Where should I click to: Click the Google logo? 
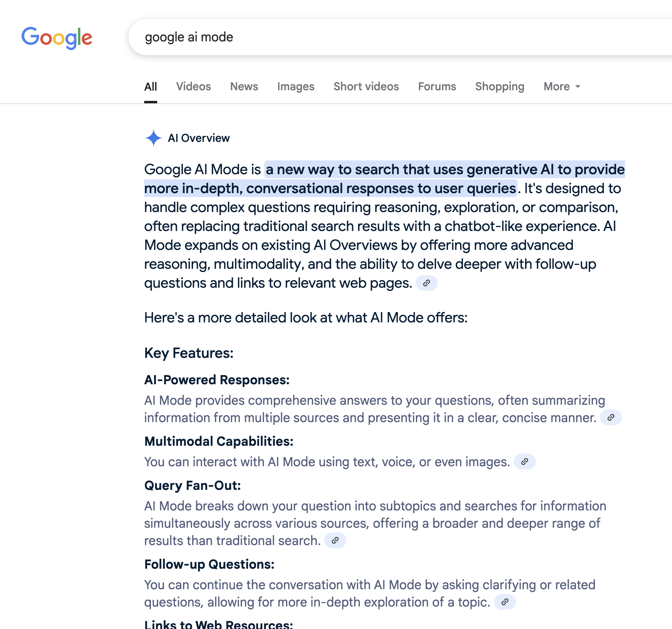click(57, 38)
